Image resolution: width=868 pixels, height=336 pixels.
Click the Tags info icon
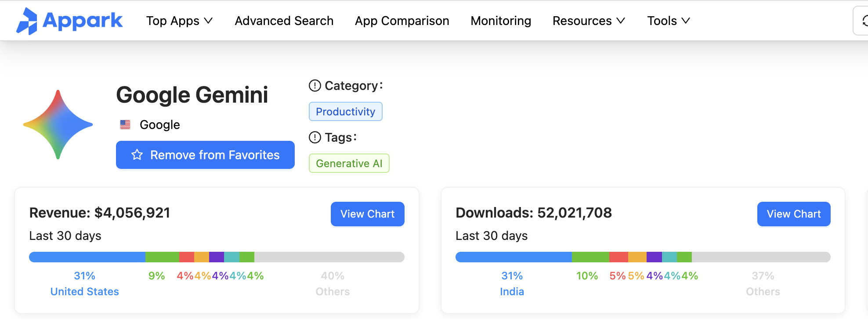click(x=315, y=137)
